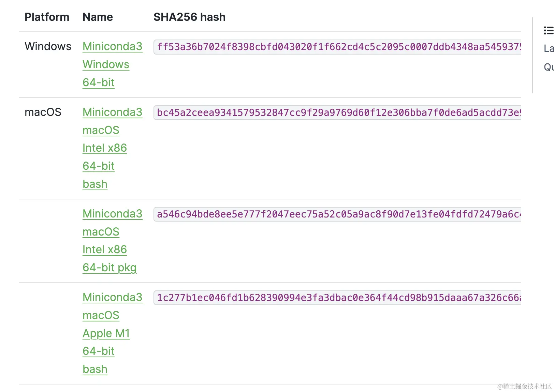Viewport: 554px width, 392px height.
Task: Click the macOS platform cell
Action: (43, 112)
